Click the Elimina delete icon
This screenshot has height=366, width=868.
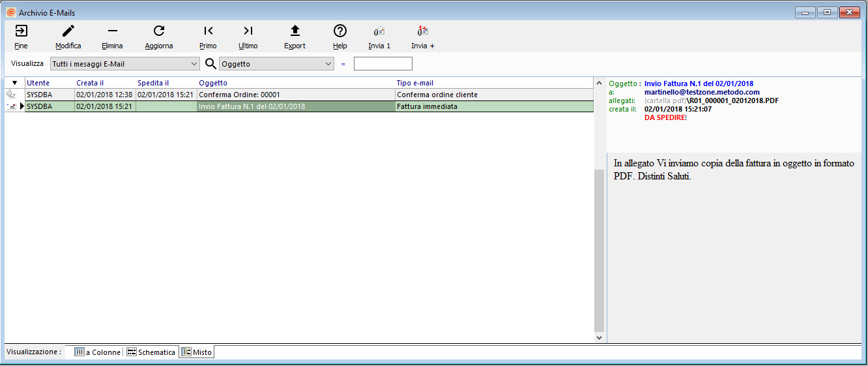click(x=112, y=31)
